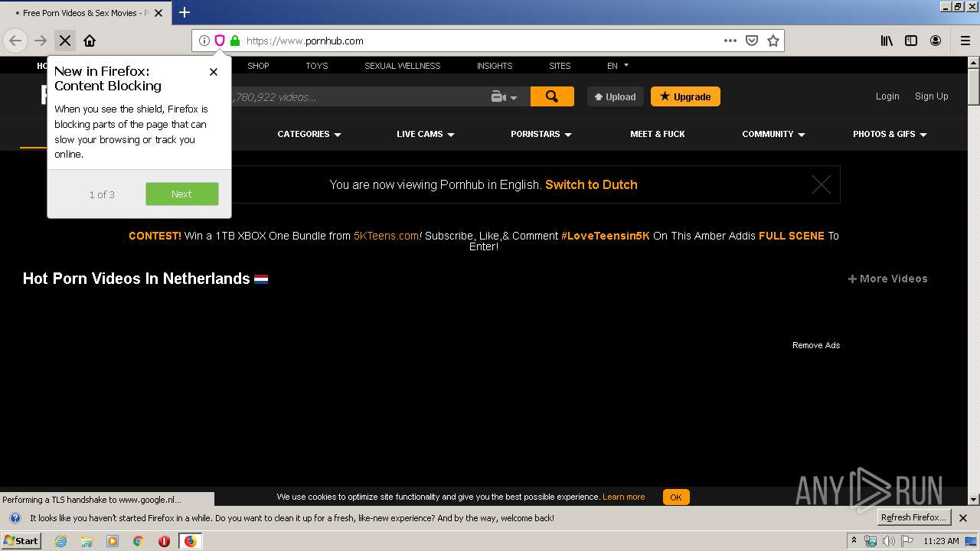Click the volume speaker tray icon
The width and height of the screenshot is (980, 551).
pos(889,541)
